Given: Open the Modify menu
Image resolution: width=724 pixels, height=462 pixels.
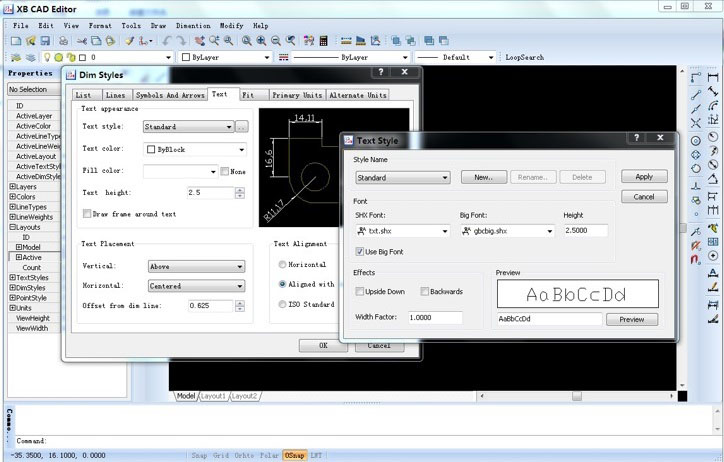Looking at the screenshot, I should tap(231, 25).
